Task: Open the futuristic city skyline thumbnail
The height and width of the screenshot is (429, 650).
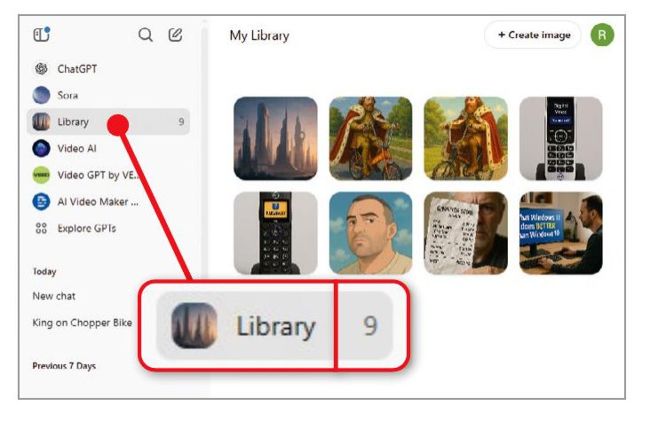Action: (x=276, y=138)
